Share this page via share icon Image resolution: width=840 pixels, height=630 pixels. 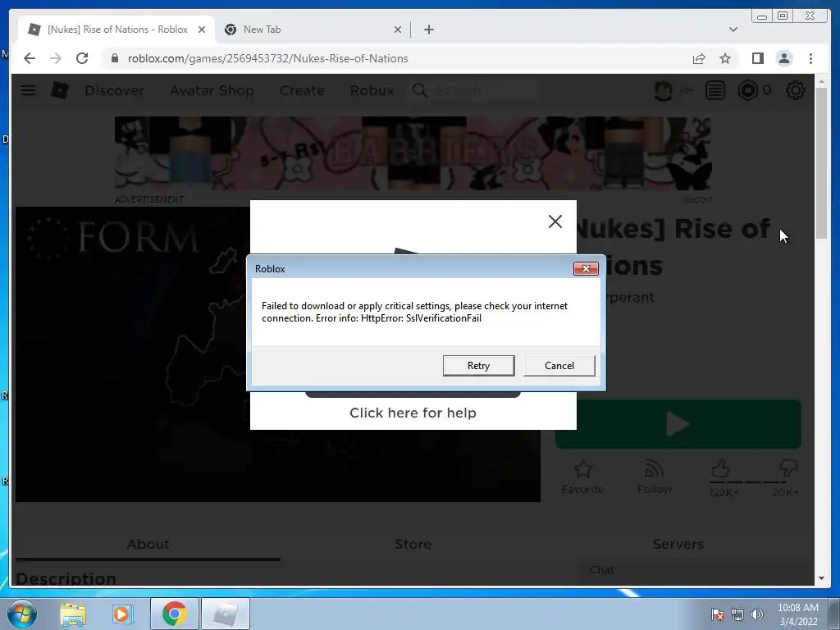(699, 58)
